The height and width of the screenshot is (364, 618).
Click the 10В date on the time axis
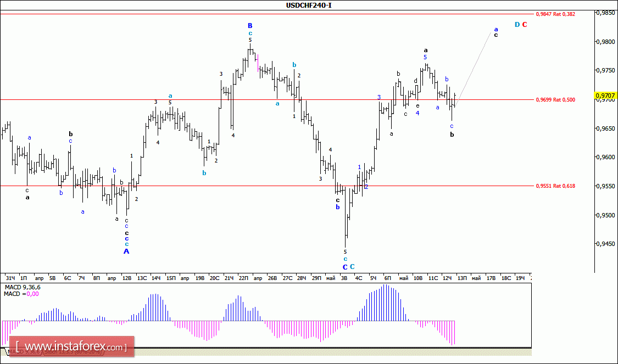pos(418,278)
